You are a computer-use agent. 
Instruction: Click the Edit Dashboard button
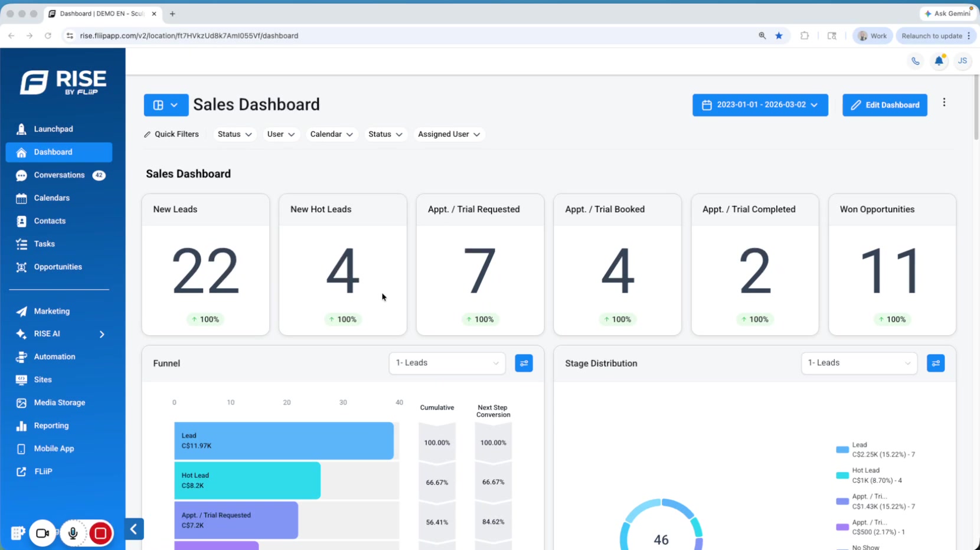click(884, 105)
